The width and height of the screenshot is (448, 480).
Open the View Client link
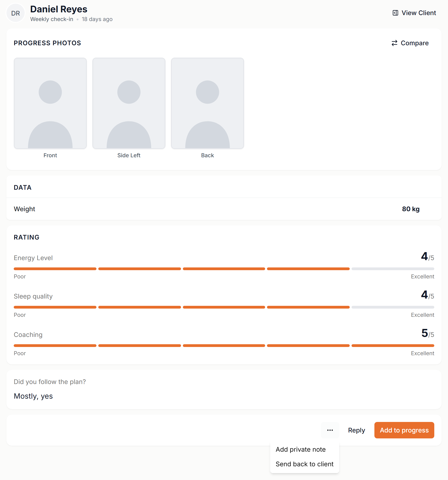click(x=414, y=13)
